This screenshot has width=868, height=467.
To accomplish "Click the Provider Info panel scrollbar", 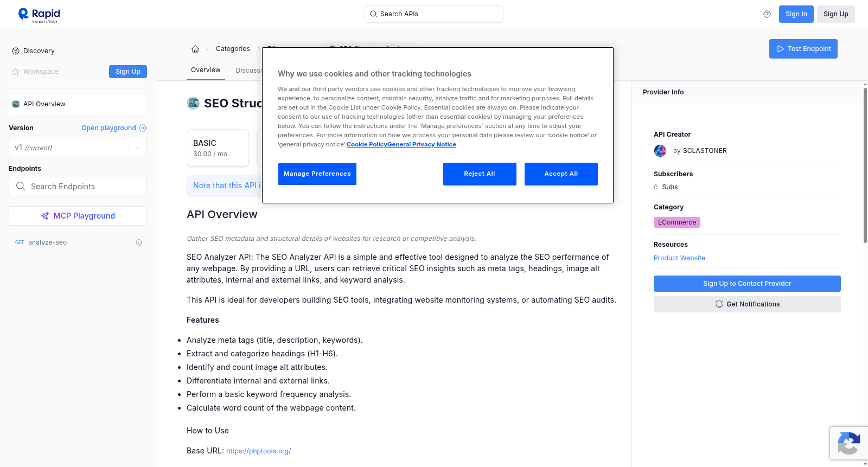I will point(865,165).
